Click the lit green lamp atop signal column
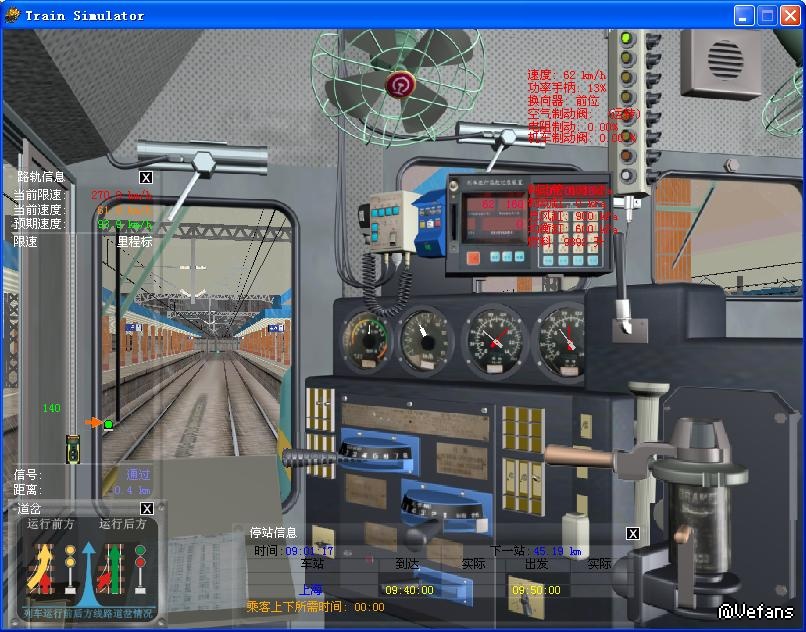Image resolution: width=806 pixels, height=632 pixels. (x=626, y=38)
